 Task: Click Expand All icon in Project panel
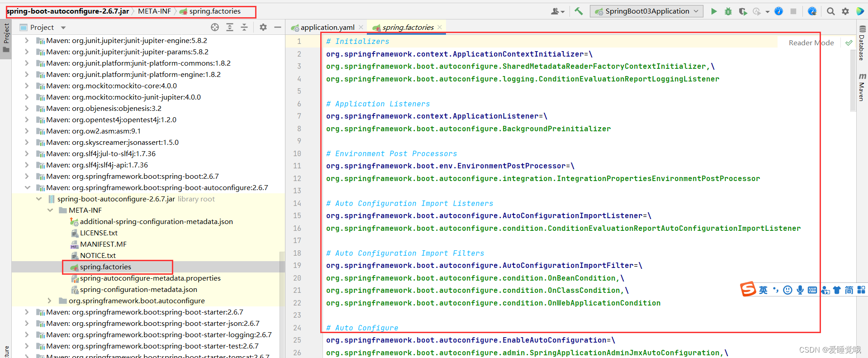[x=230, y=27]
